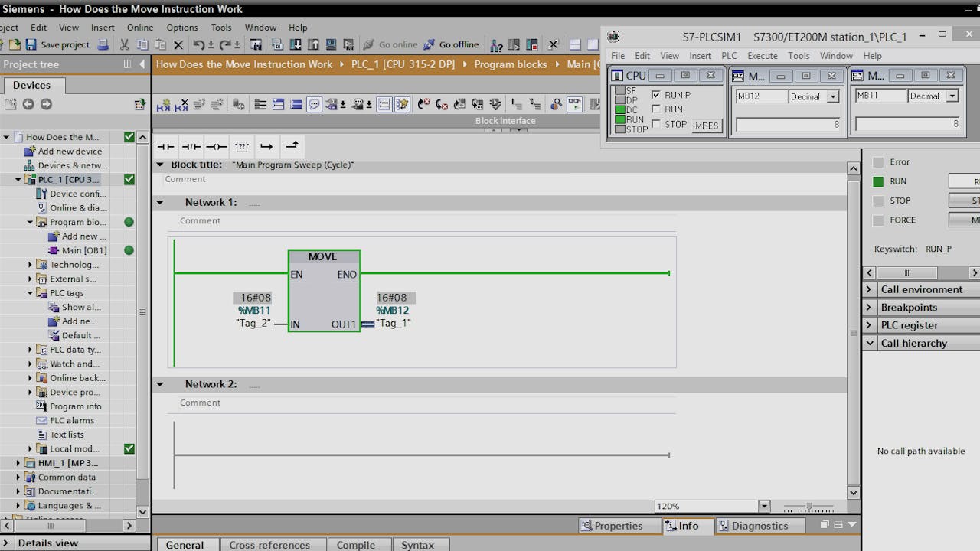Click the Go offline toolbar icon
This screenshot has height=551, width=980.
pos(429,45)
